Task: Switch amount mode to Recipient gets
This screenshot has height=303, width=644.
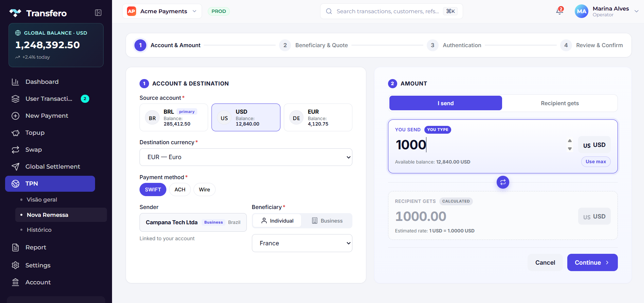Action: pyautogui.click(x=560, y=103)
